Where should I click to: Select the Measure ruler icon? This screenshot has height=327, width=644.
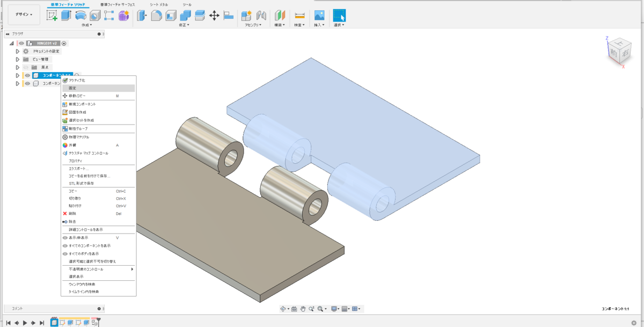pyautogui.click(x=299, y=16)
